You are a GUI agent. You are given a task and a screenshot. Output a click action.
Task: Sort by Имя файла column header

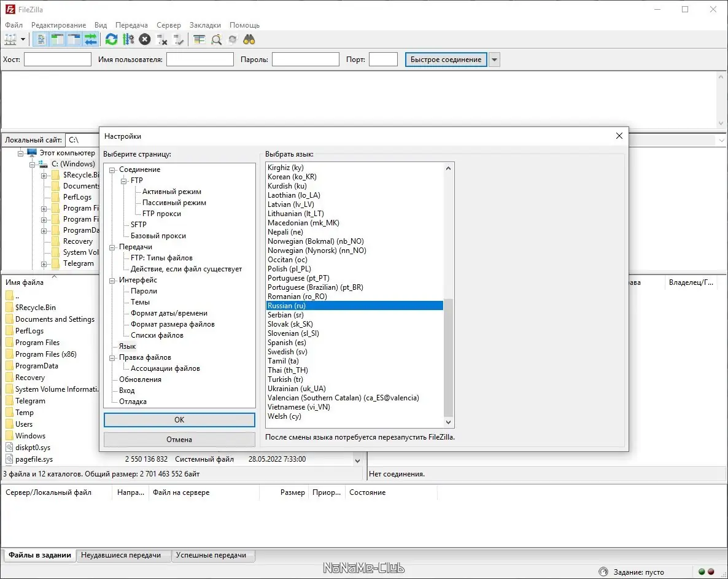pos(25,282)
